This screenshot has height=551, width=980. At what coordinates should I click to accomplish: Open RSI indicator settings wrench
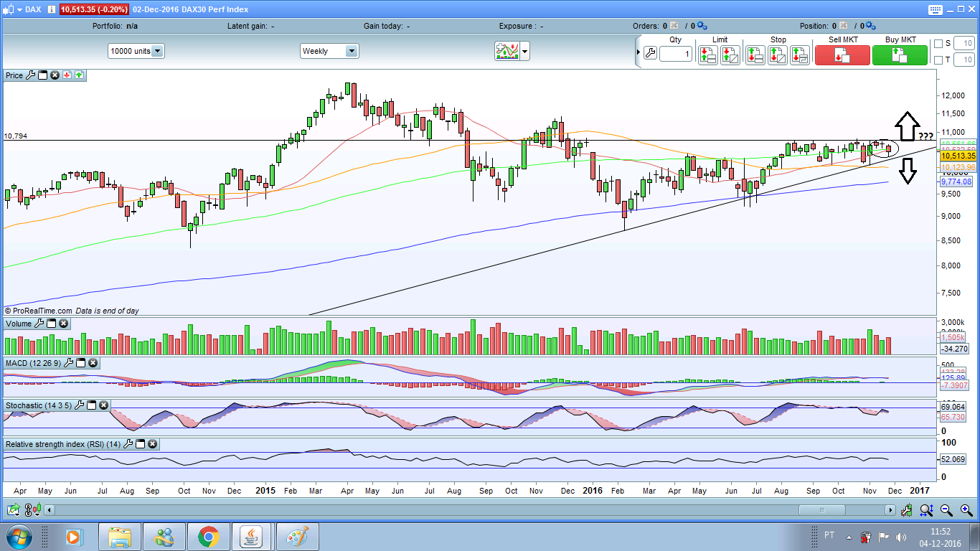point(128,444)
